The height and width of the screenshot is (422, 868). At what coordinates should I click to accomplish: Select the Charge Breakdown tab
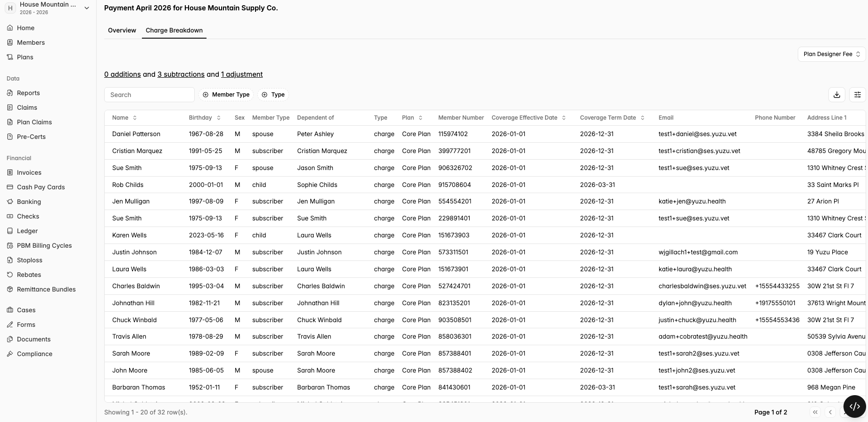click(x=174, y=30)
